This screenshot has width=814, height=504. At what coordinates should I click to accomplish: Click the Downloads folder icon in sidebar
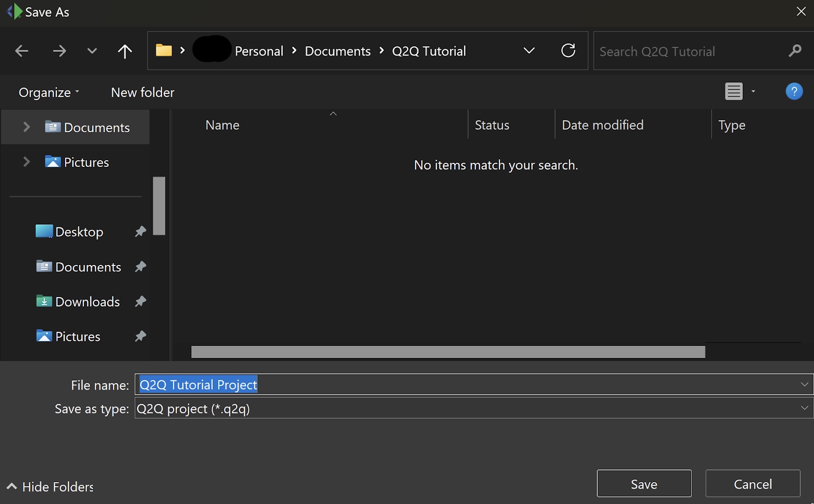click(x=44, y=301)
